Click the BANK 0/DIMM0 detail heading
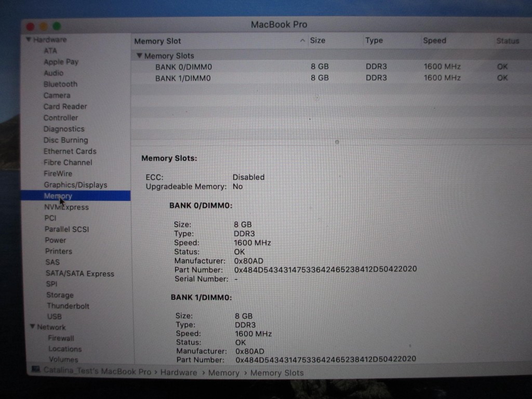This screenshot has height=399, width=532. [x=201, y=206]
